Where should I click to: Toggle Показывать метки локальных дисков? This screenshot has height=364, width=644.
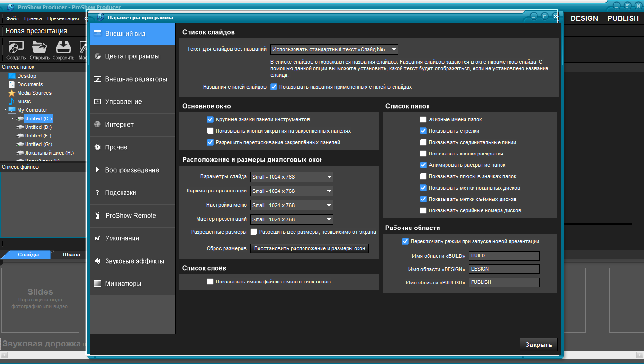coord(423,188)
